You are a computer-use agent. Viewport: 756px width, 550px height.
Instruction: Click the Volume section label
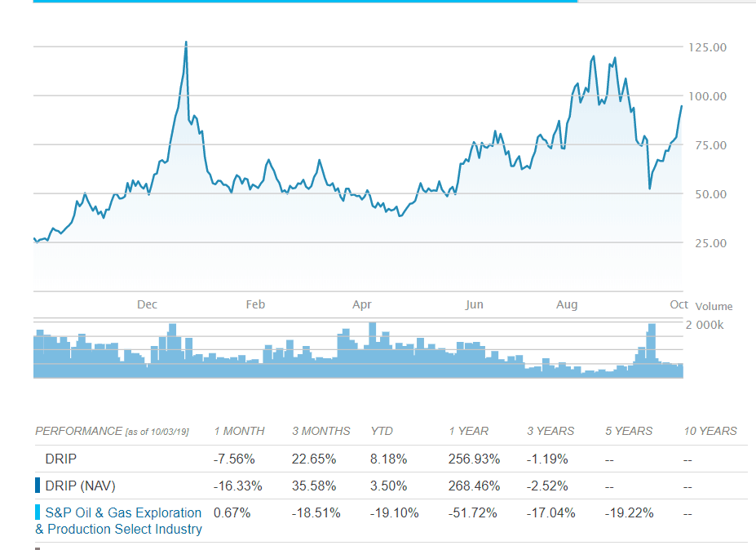tap(714, 306)
